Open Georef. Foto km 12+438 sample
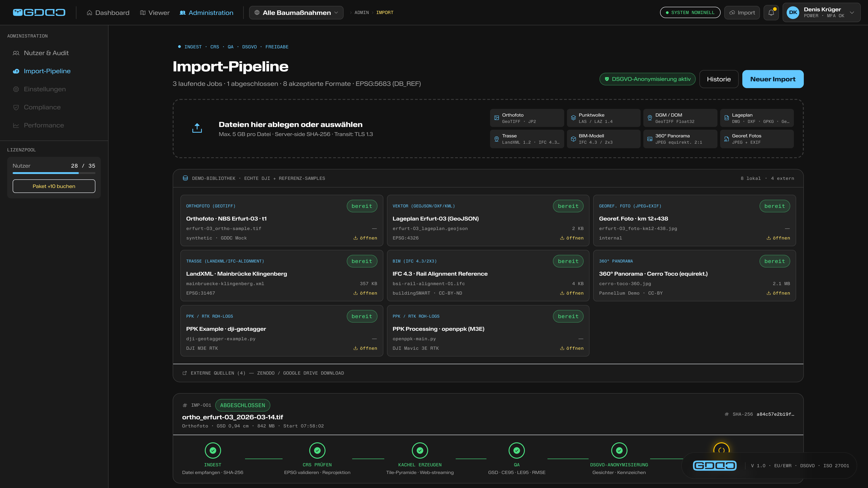Image resolution: width=868 pixels, height=488 pixels. [778, 238]
